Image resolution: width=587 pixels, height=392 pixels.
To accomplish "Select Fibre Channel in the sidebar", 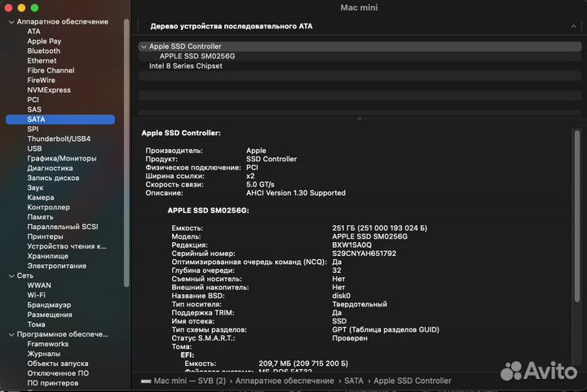I will 51,70.
